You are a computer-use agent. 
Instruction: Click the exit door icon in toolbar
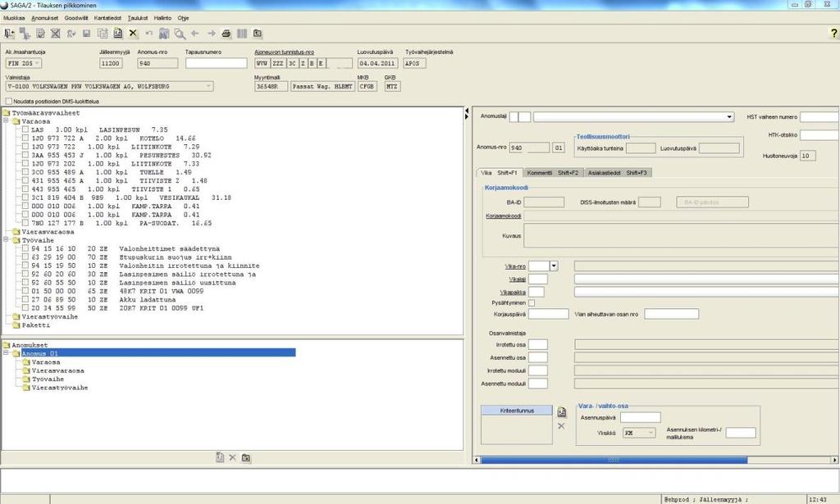[x=9, y=34]
